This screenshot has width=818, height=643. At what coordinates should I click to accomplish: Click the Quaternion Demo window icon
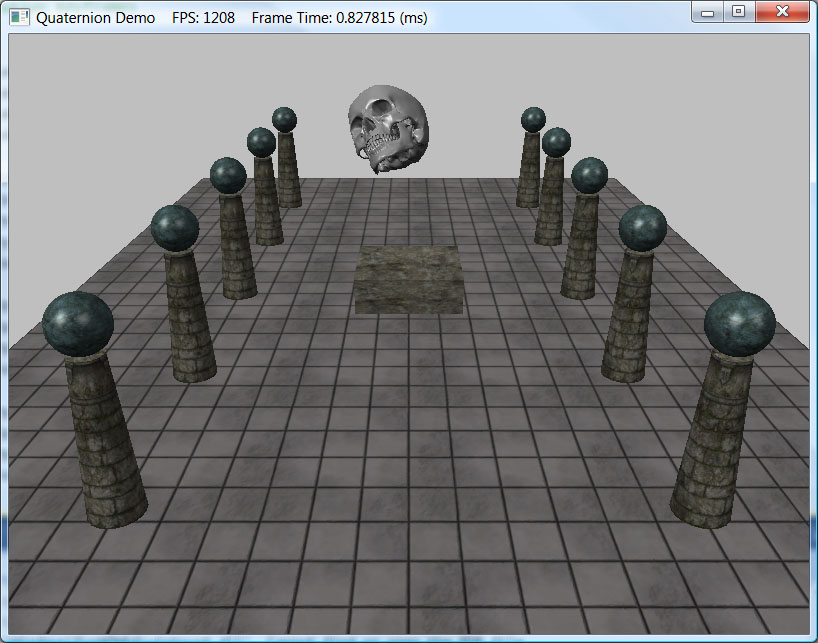tap(20, 17)
